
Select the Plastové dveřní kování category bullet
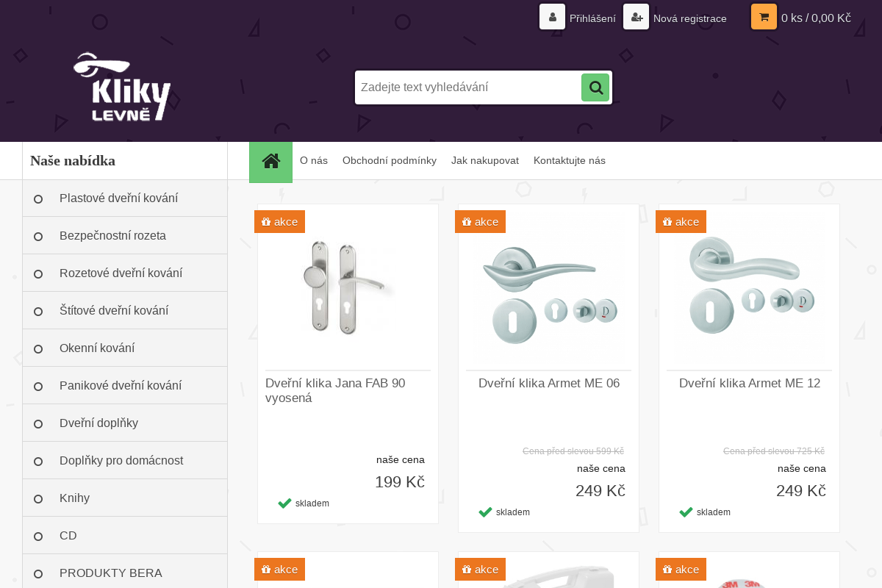tap(38, 199)
